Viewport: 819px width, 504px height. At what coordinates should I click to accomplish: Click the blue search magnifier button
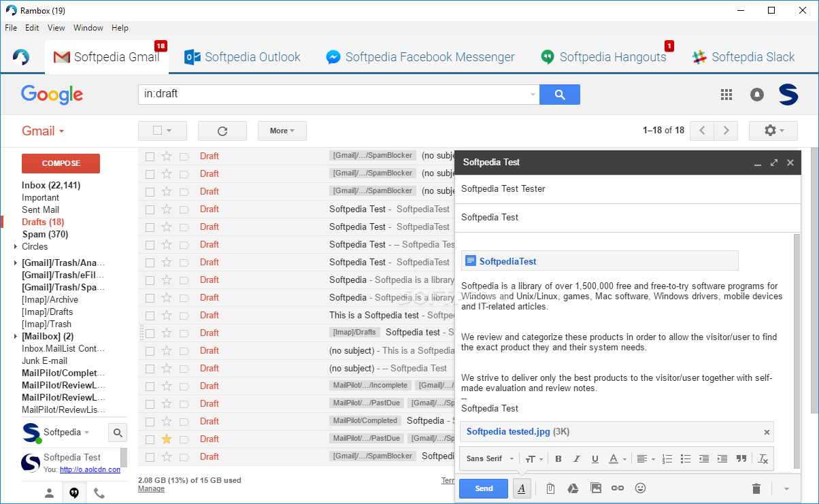(560, 95)
